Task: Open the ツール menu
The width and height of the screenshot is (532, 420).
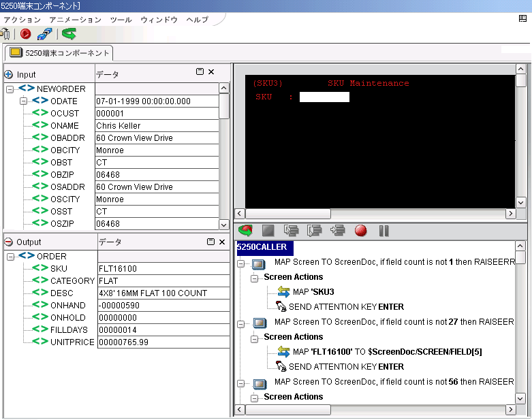Action: pos(121,20)
